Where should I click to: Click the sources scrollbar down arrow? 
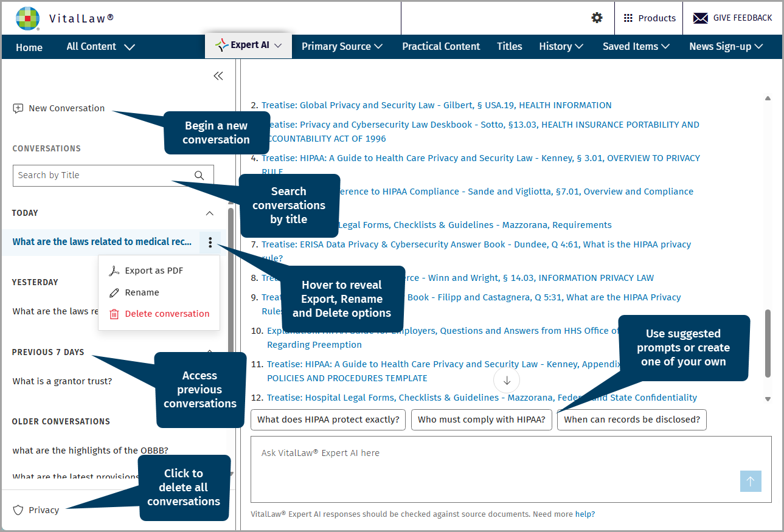768,399
